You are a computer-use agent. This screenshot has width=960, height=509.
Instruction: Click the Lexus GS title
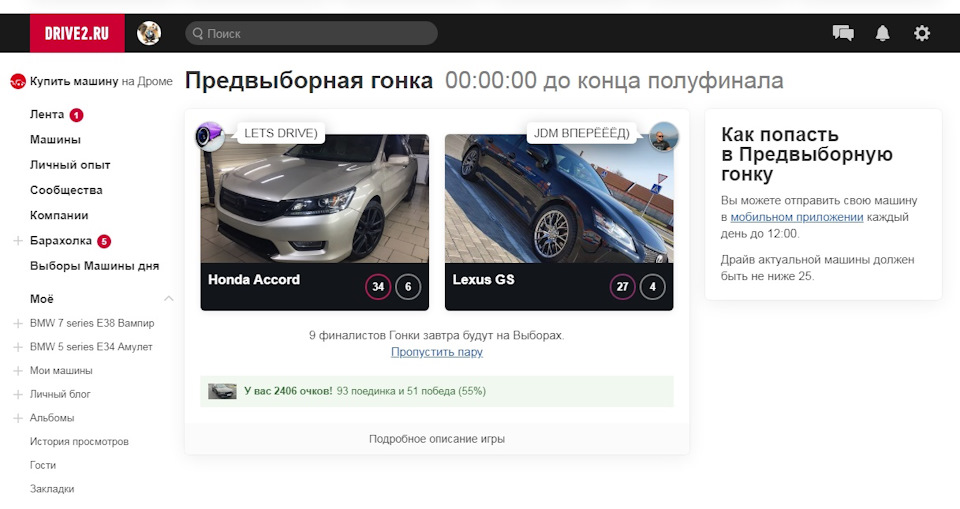(484, 280)
